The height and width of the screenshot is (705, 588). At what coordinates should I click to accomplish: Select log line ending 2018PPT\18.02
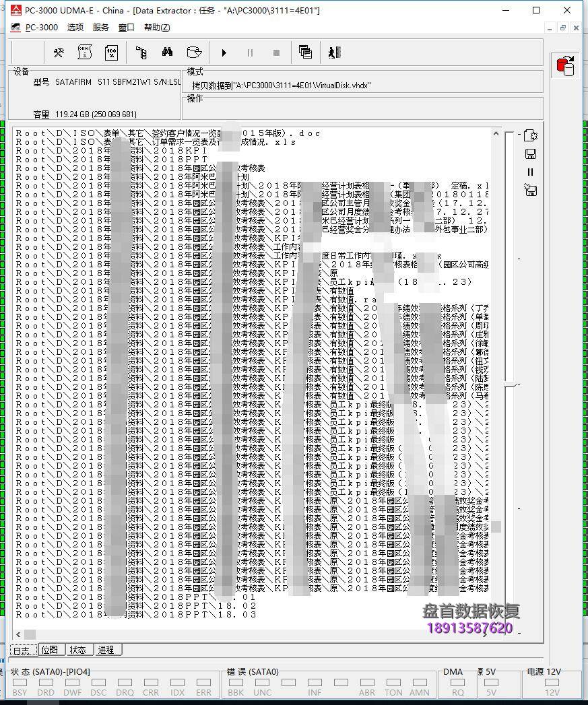pos(135,606)
